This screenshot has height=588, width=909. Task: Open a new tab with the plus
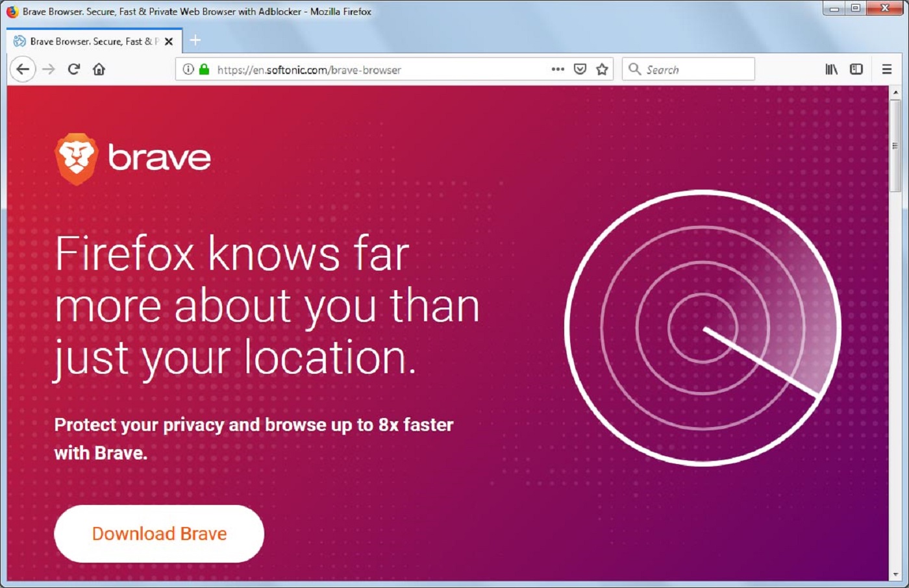pyautogui.click(x=195, y=40)
